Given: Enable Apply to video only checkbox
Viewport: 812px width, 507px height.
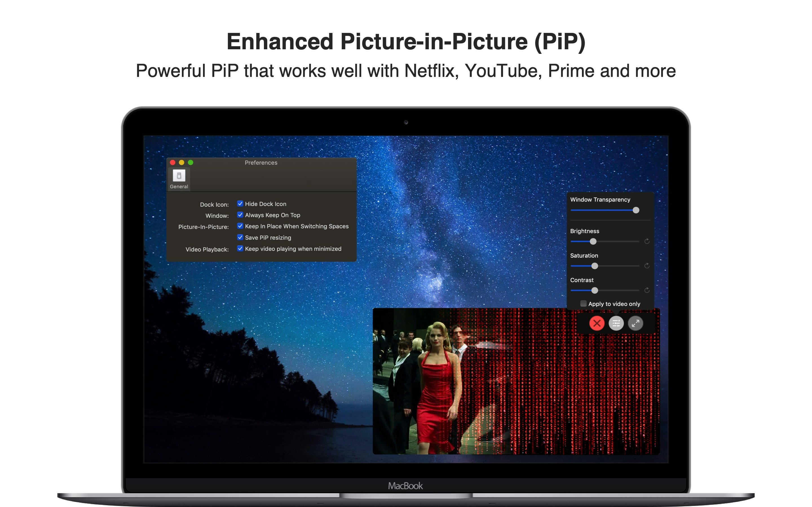Looking at the screenshot, I should [x=584, y=303].
